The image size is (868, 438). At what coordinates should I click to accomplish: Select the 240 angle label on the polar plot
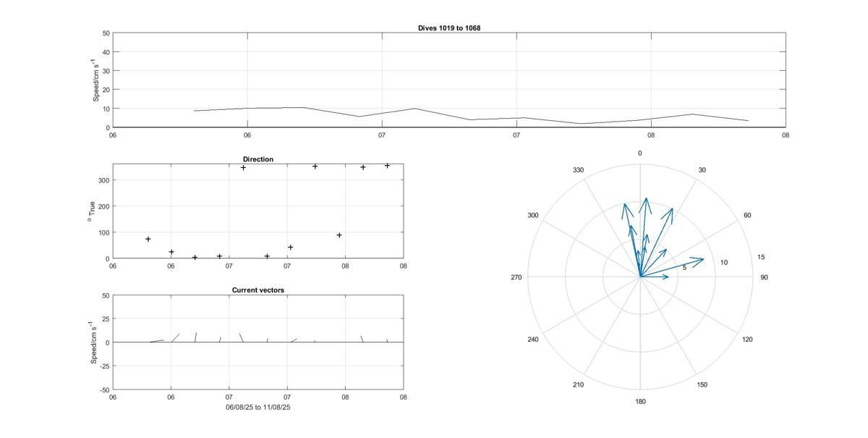(x=533, y=340)
